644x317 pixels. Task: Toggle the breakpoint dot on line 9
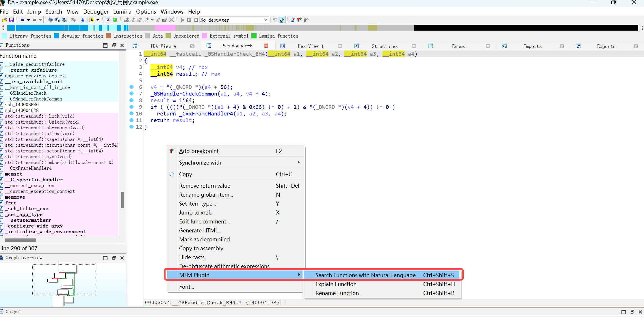pos(132,107)
